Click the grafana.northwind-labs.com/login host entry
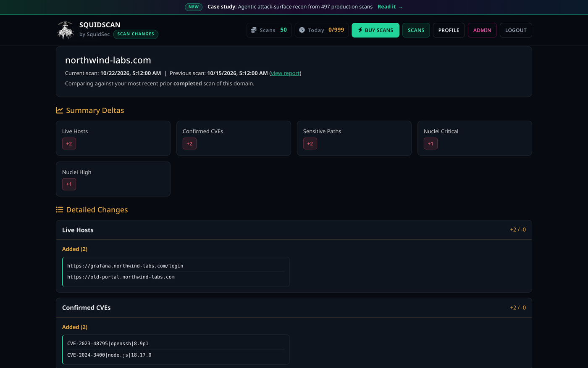This screenshot has height=368, width=588. tap(125, 266)
